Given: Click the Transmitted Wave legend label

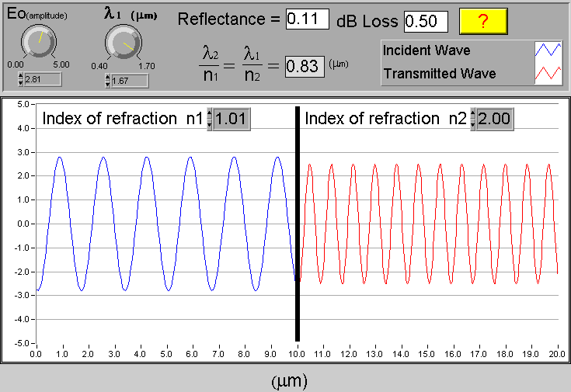Looking at the screenshot, I should tap(440, 75).
